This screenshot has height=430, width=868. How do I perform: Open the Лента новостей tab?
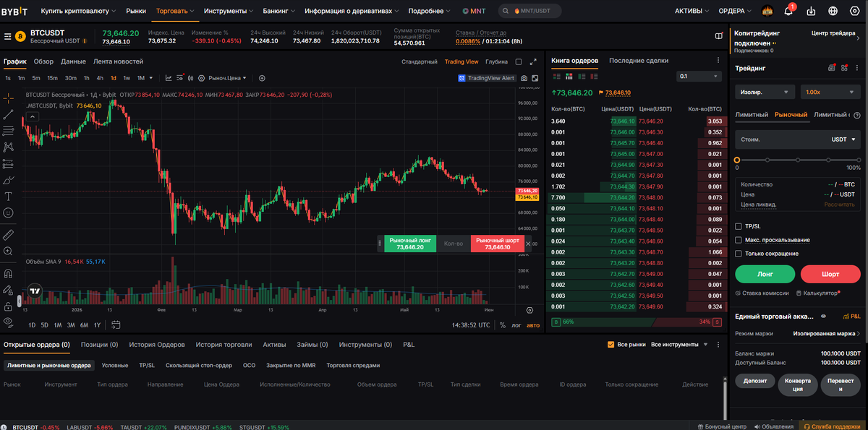[x=118, y=61]
